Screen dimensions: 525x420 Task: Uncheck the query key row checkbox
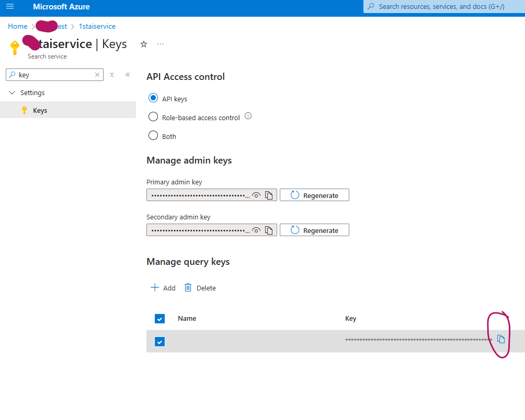click(x=159, y=342)
